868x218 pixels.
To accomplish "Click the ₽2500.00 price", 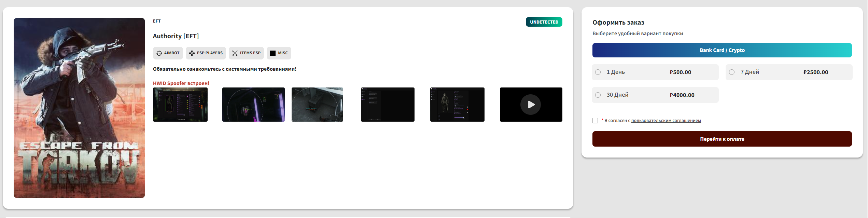I will point(816,72).
